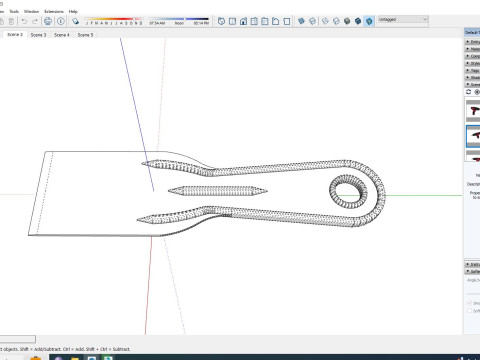
Task: Click the Default Tray title bar
Action: point(472,32)
